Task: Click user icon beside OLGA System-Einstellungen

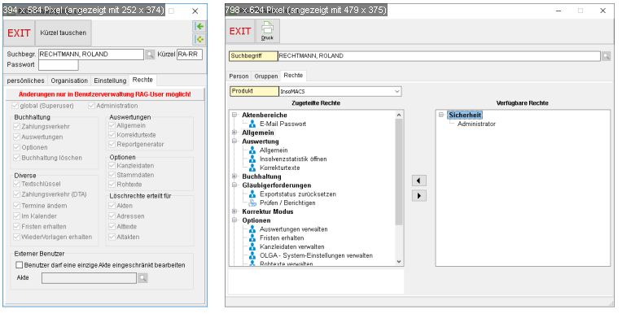Action: (x=252, y=255)
